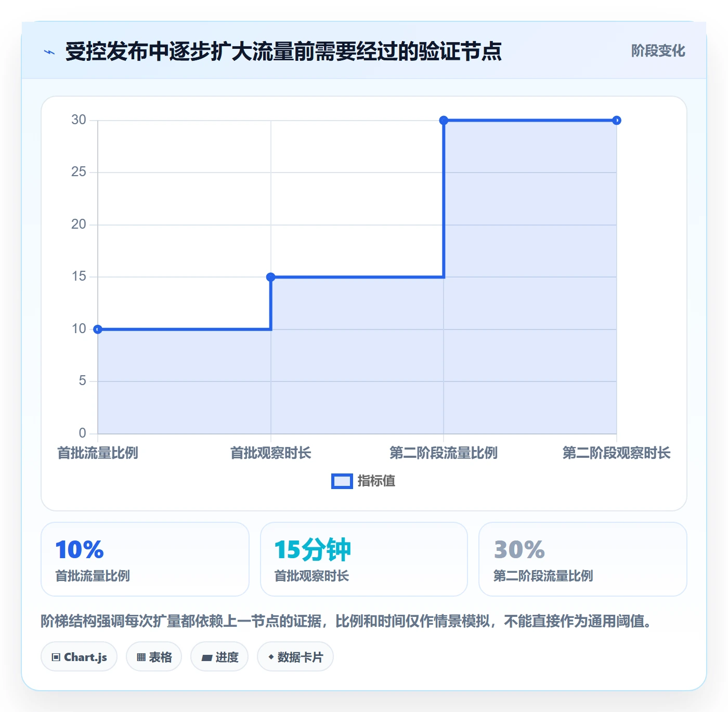The width and height of the screenshot is (728, 712).
Task: Click x-axis label 第二阶段观察时长
Action: click(616, 453)
